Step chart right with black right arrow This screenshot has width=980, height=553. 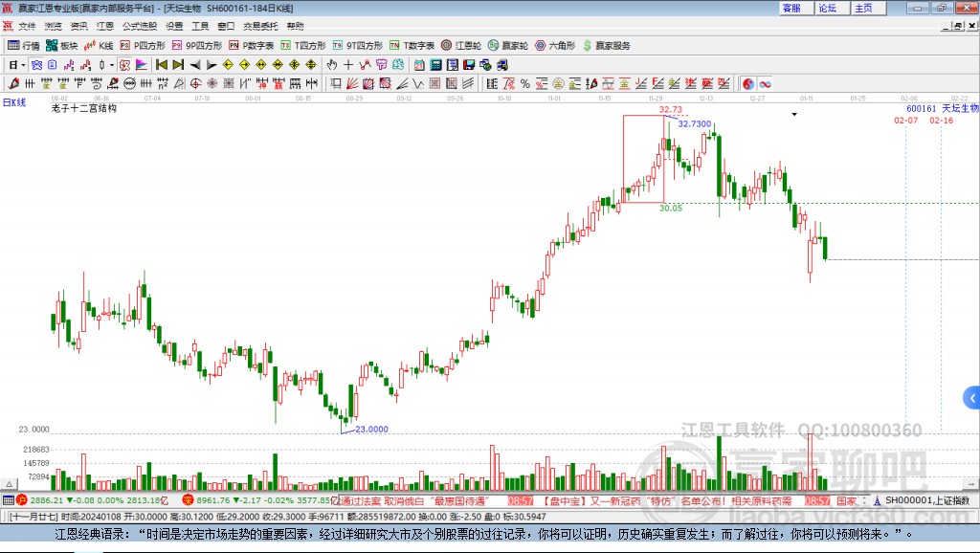pyautogui.click(x=212, y=64)
